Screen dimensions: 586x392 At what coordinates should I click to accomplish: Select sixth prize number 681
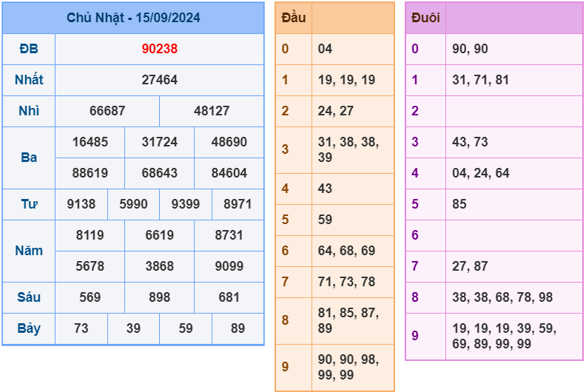229,297
